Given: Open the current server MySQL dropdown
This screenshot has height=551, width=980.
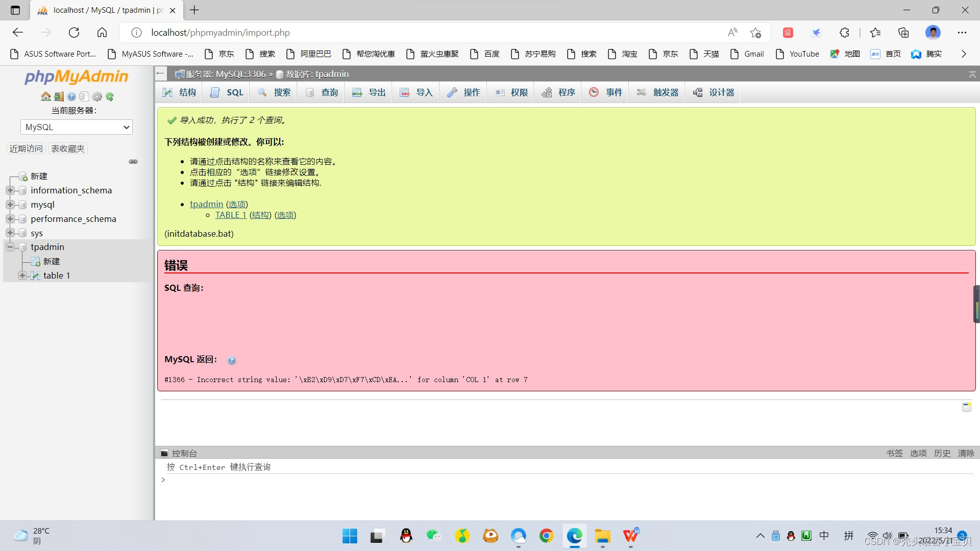Looking at the screenshot, I should 77,127.
